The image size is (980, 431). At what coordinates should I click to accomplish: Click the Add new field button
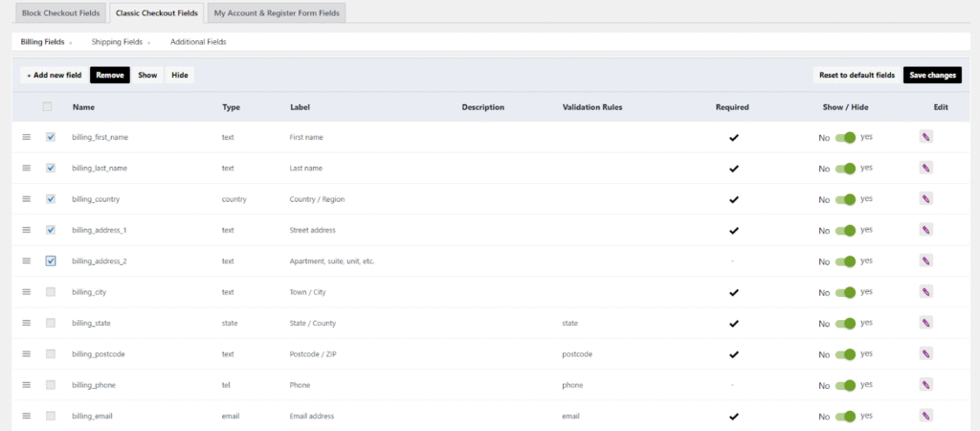[x=54, y=75]
